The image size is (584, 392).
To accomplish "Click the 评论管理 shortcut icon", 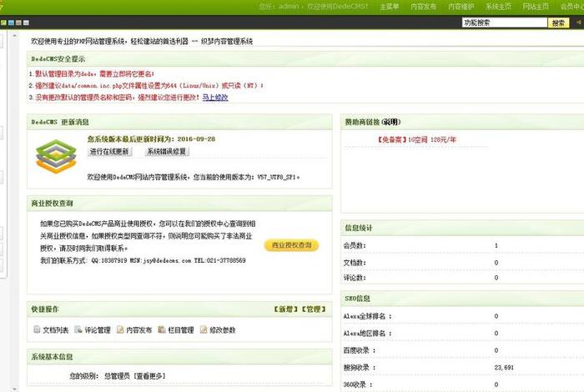I will (x=78, y=329).
